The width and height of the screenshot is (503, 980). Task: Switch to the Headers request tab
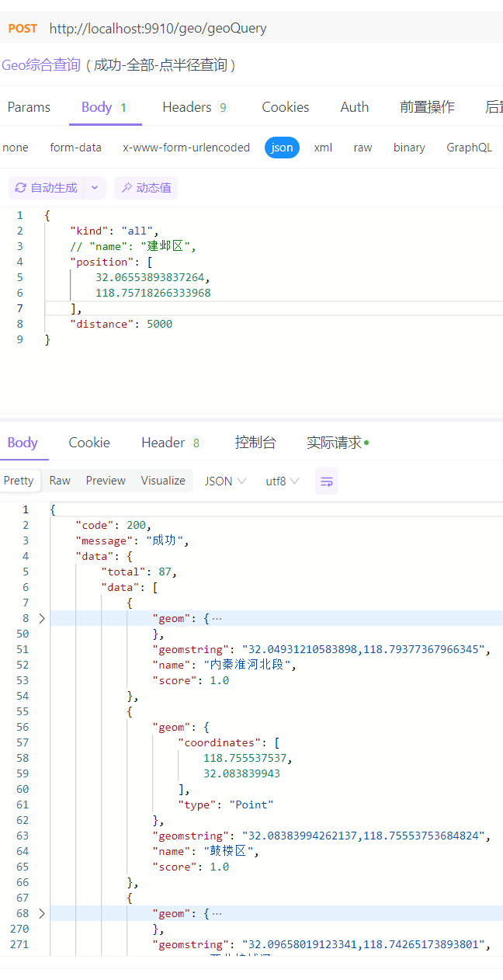pyautogui.click(x=195, y=107)
